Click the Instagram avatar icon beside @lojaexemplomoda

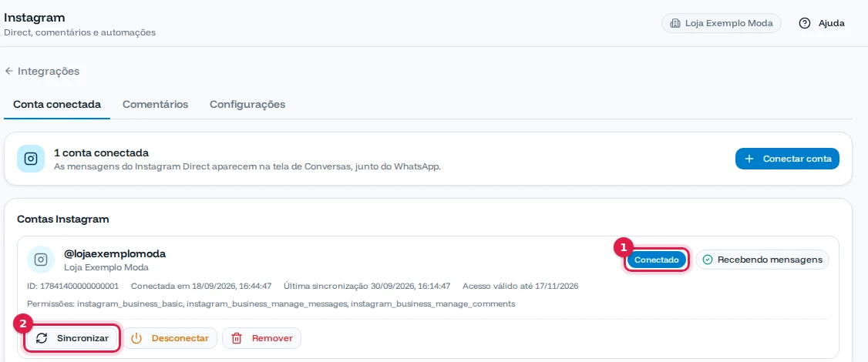[41, 260]
